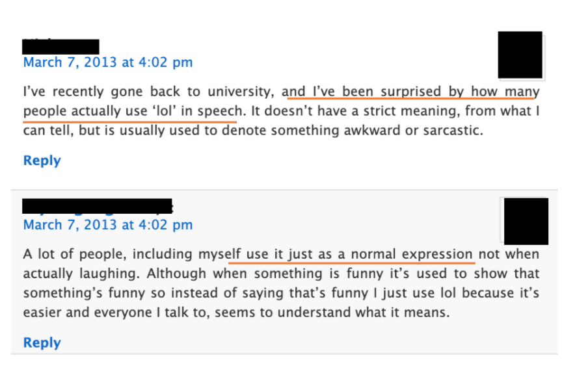This screenshot has width=588, height=377.
Task: Open the timestamp link of the nested reply
Action: [108, 225]
